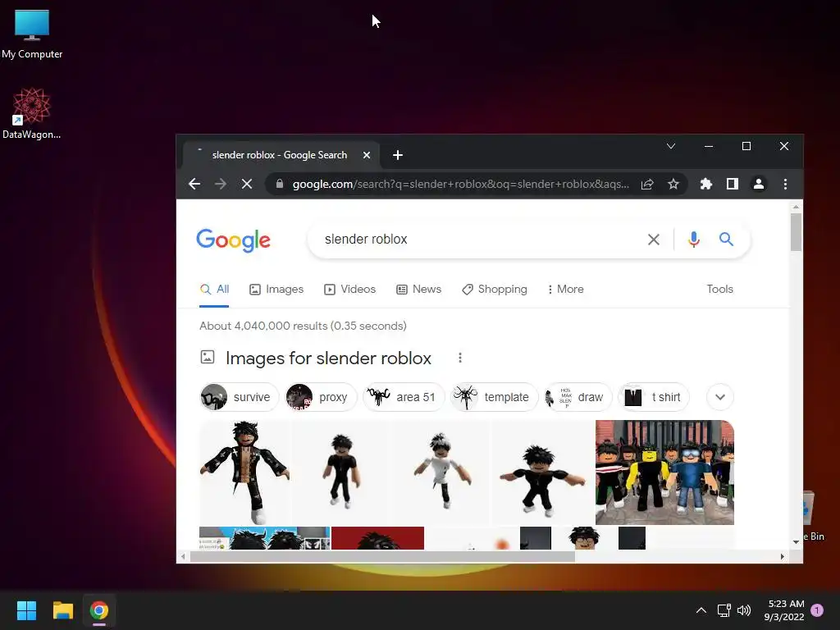Select the survive image filter chip
This screenshot has width=840, height=630.
pyautogui.click(x=239, y=398)
